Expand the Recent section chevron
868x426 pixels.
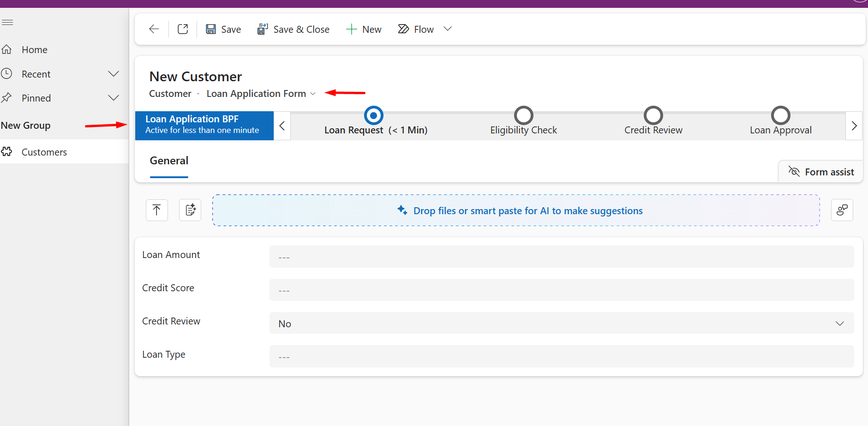[x=114, y=74]
